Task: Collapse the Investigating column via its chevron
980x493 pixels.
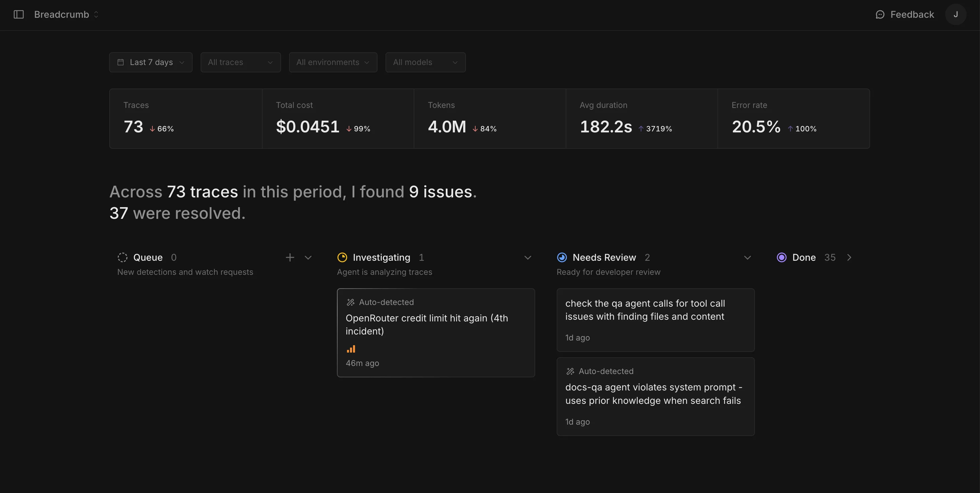Action: pyautogui.click(x=528, y=257)
